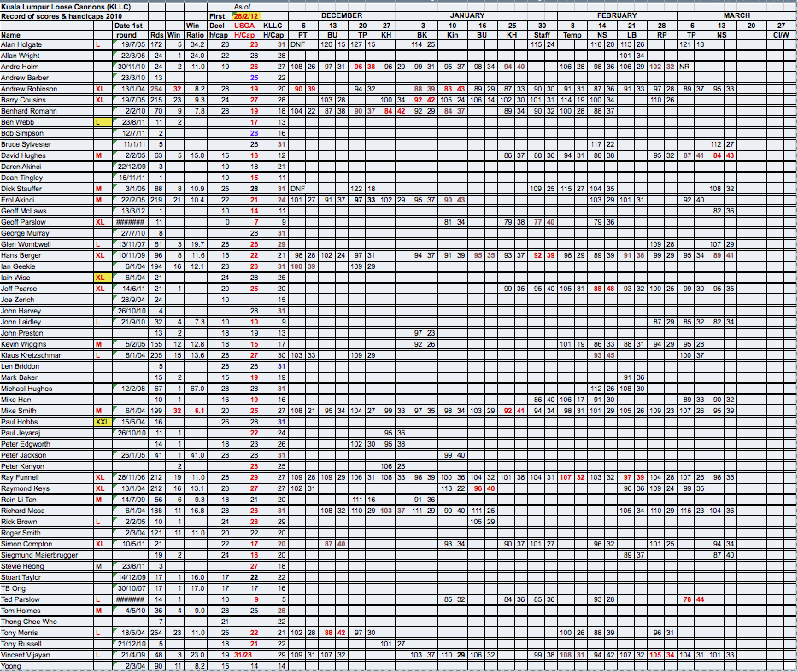Click the 'C/W' header under March 27

782,35
